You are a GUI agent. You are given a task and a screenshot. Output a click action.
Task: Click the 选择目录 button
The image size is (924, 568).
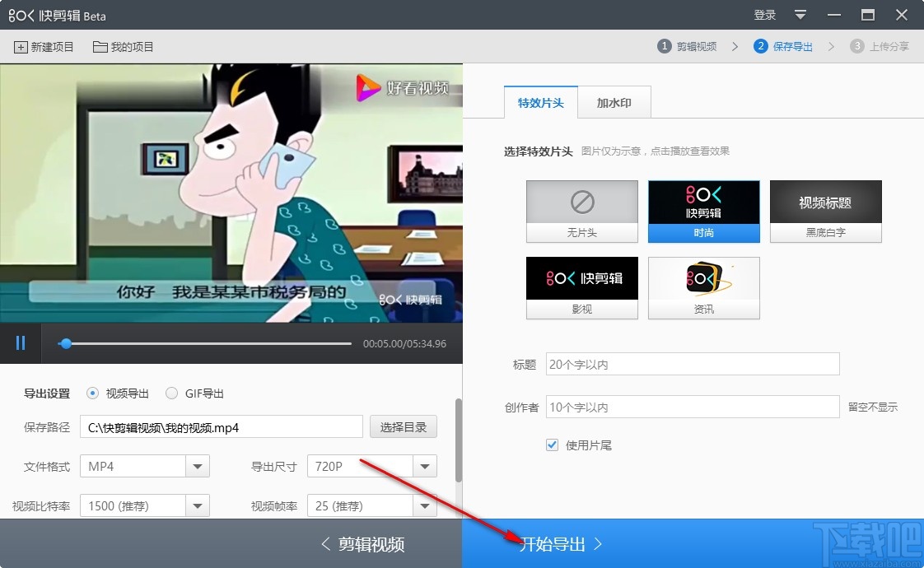pos(404,427)
